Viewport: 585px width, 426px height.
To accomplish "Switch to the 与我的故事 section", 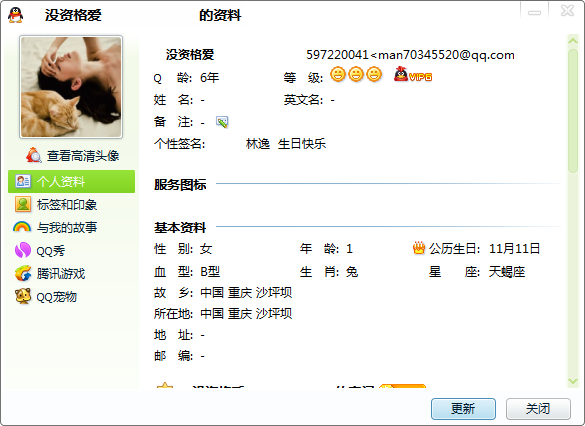I will (x=71, y=228).
